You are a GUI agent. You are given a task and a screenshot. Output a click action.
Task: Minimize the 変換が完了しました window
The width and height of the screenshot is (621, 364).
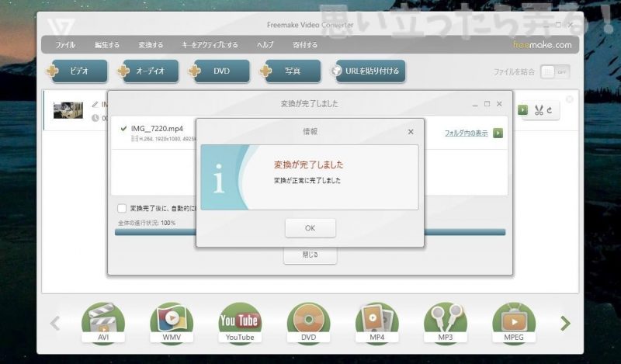(475, 105)
